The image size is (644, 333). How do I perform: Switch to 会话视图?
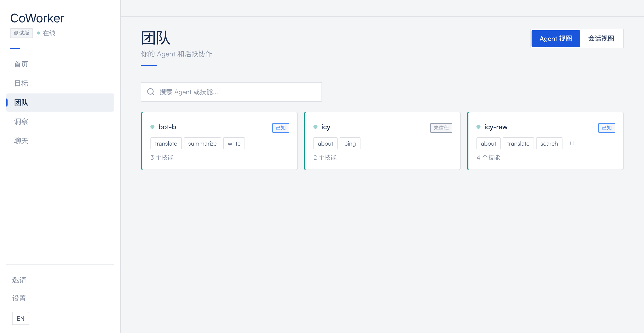click(x=601, y=39)
